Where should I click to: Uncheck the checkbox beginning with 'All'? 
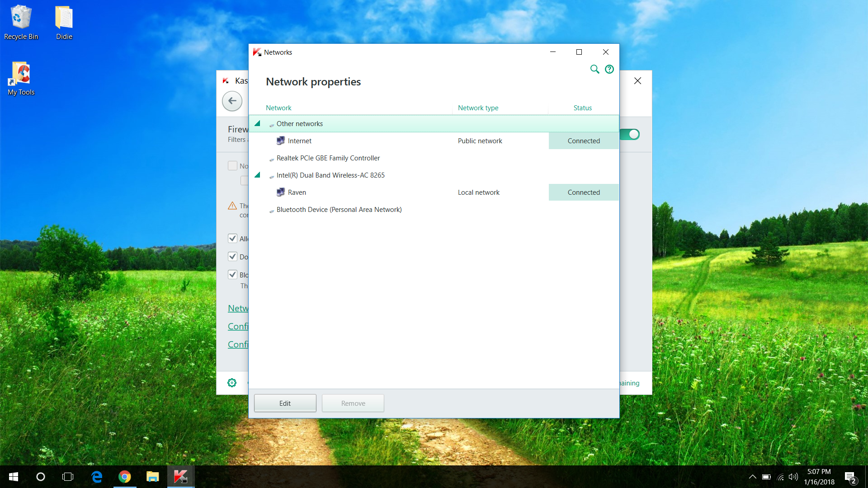click(232, 238)
